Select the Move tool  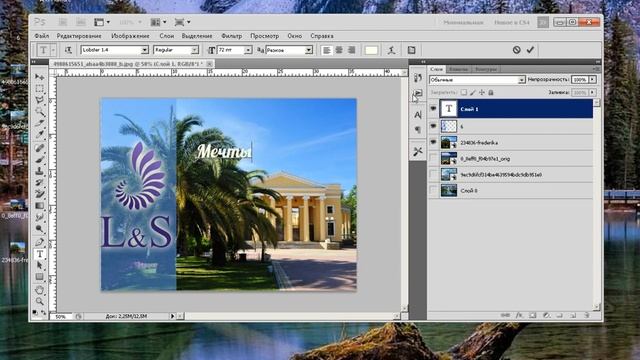click(40, 77)
